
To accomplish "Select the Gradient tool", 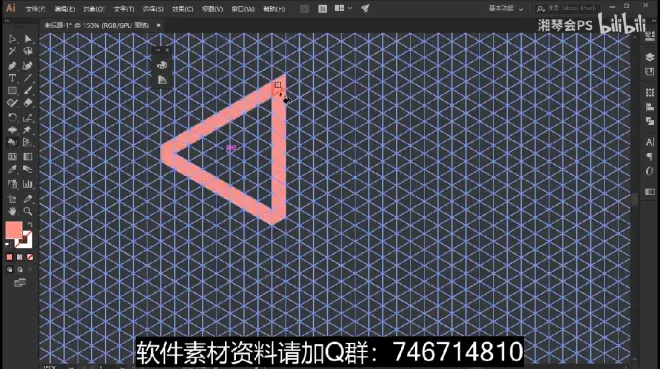I will tap(28, 157).
